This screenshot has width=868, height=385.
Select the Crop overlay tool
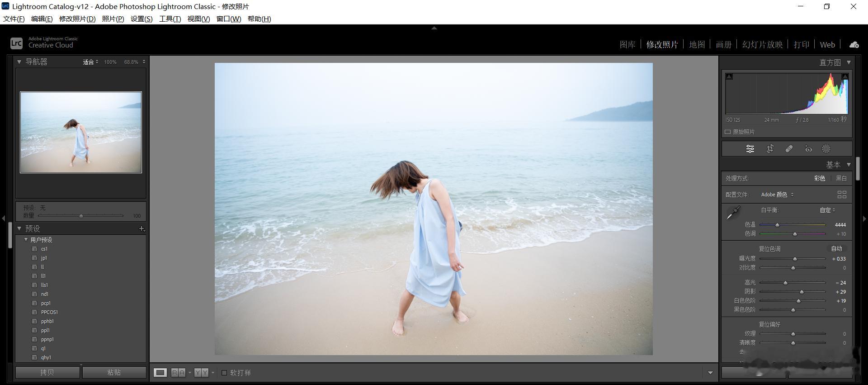click(770, 149)
